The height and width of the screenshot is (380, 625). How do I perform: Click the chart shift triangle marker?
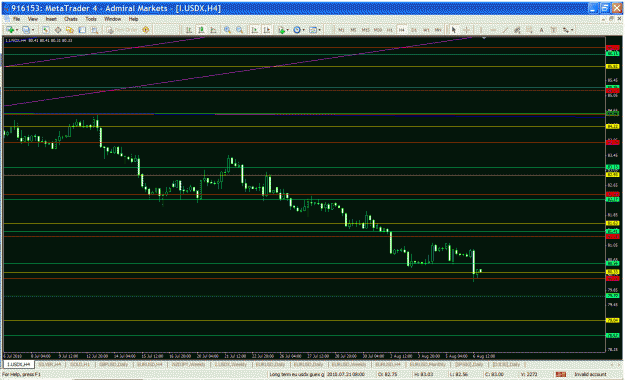(484, 38)
